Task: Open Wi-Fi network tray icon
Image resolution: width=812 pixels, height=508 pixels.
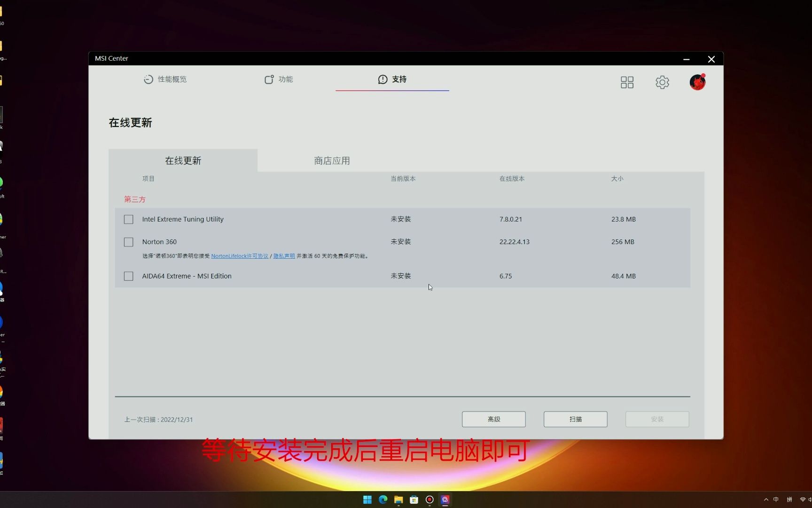Action: click(x=803, y=500)
